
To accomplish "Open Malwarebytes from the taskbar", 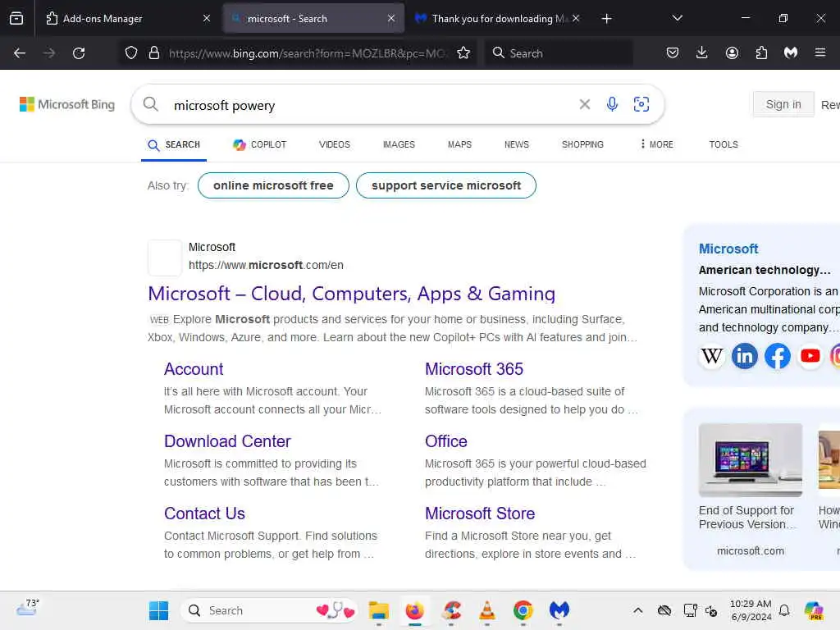I will (x=559, y=610).
